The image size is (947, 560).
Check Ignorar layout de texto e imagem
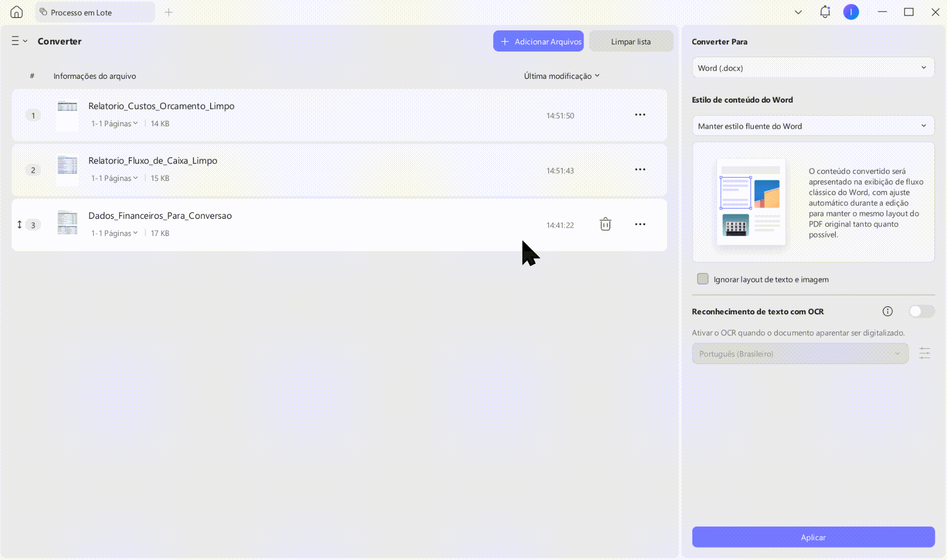click(702, 279)
